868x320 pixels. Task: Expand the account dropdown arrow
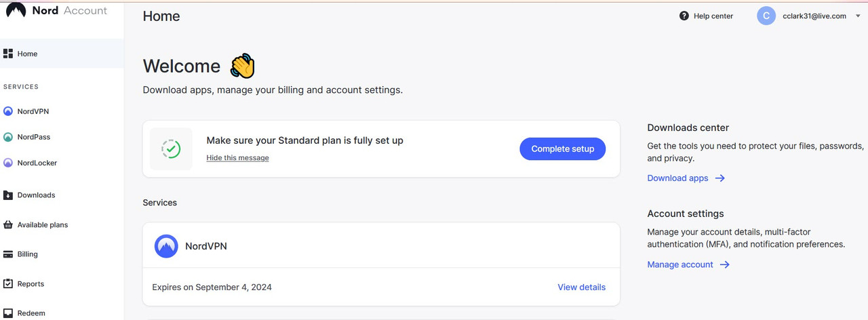point(858,16)
